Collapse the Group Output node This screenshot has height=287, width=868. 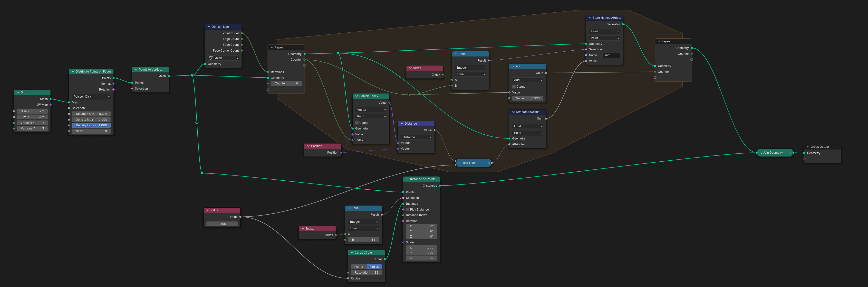click(808, 147)
